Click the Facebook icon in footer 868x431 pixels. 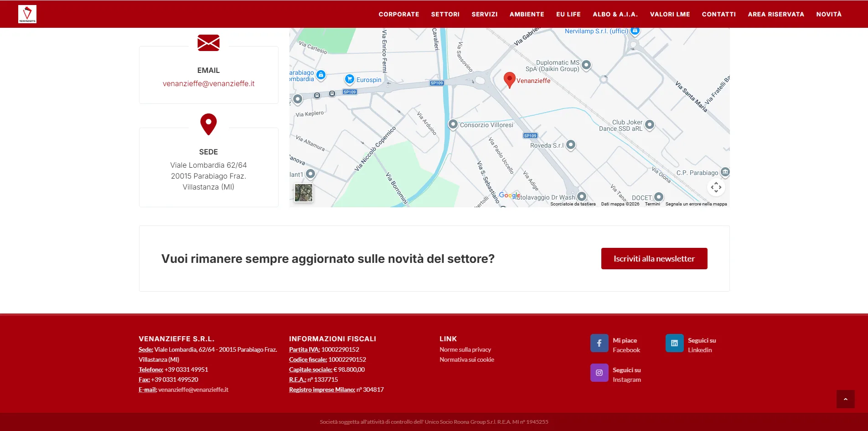pos(599,343)
